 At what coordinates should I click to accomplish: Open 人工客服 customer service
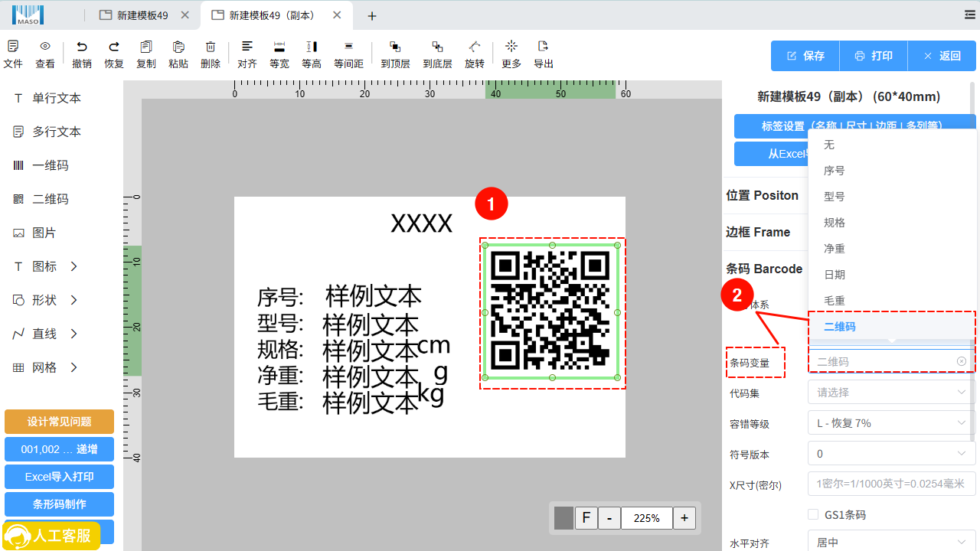[51, 536]
